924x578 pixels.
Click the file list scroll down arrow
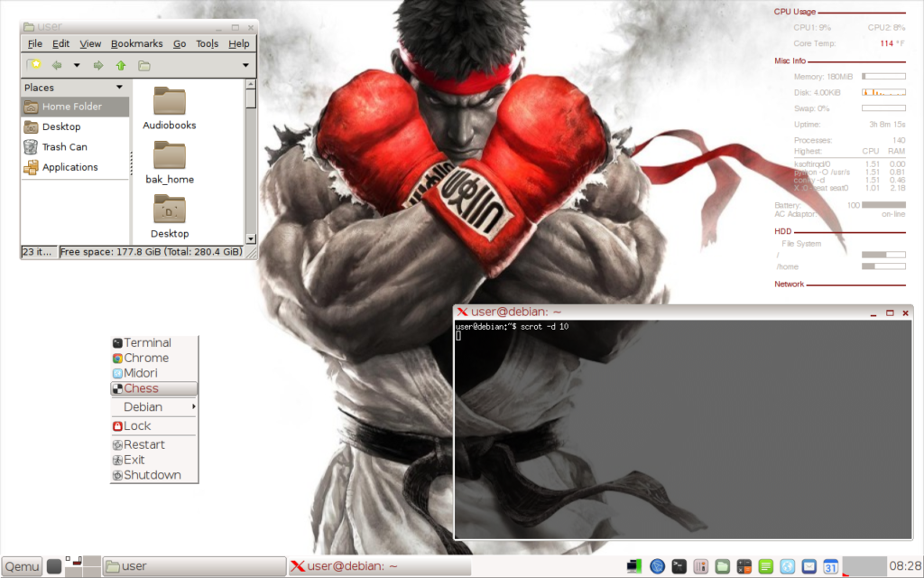[252, 238]
